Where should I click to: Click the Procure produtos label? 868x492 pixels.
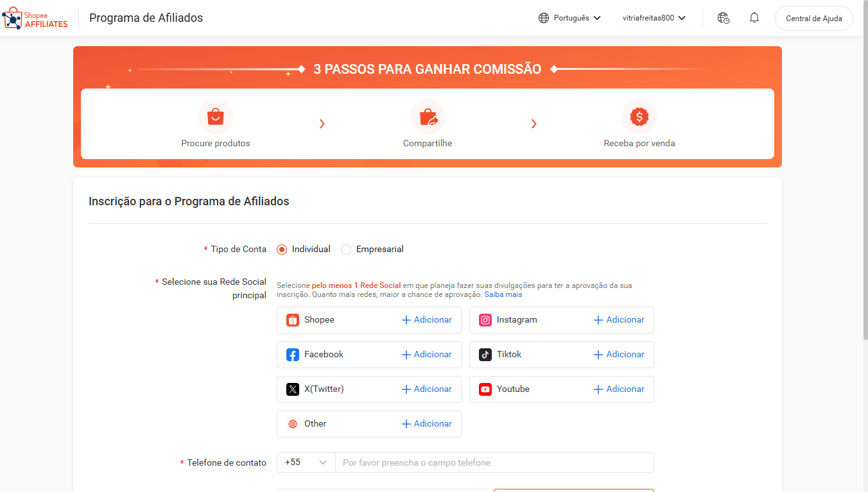216,144
